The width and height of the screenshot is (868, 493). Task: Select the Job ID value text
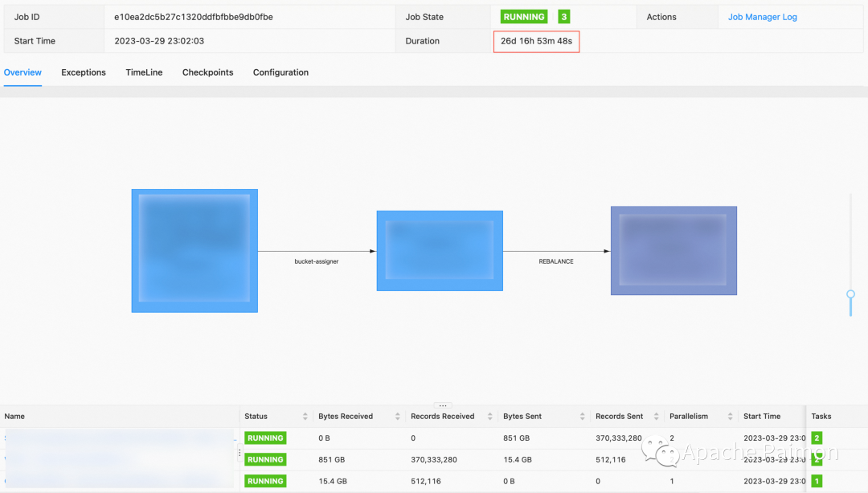click(x=193, y=17)
